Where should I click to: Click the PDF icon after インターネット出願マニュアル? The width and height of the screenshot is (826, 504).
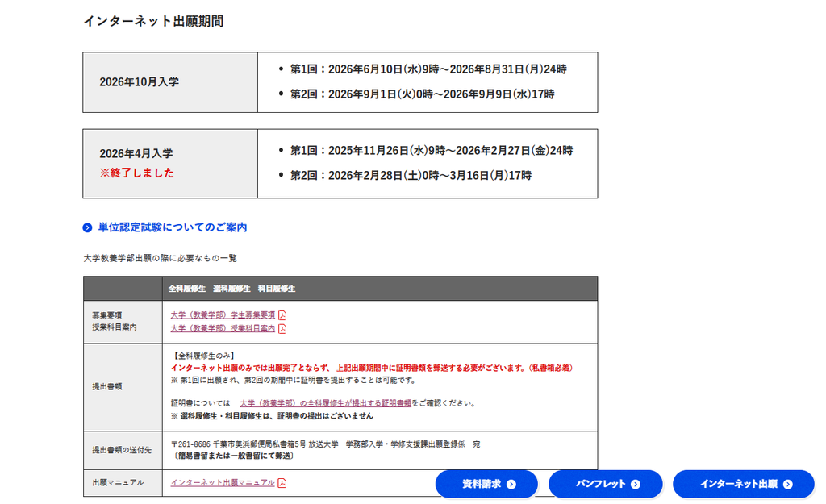tap(282, 483)
